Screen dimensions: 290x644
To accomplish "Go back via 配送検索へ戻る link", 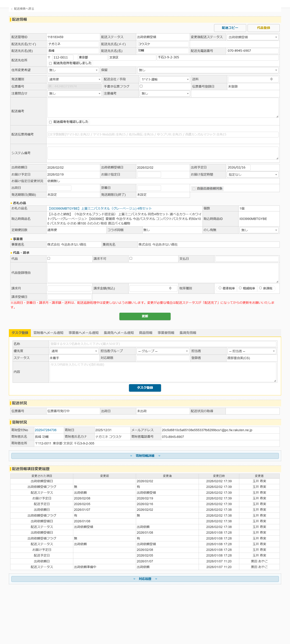I will pyautogui.click(x=23, y=9).
